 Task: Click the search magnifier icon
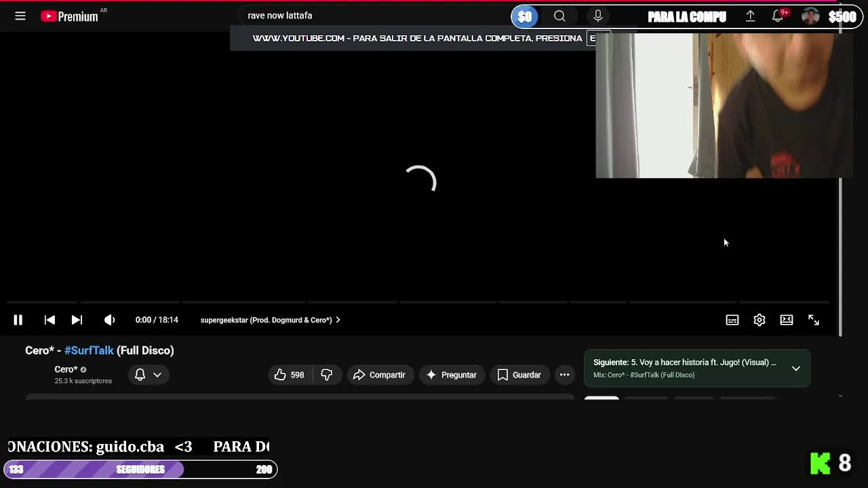pos(559,16)
